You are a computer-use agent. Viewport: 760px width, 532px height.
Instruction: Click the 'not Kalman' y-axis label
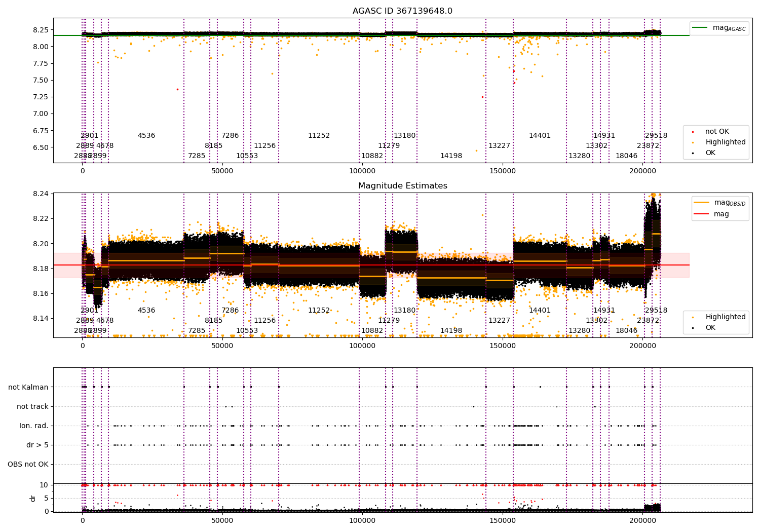(28, 388)
